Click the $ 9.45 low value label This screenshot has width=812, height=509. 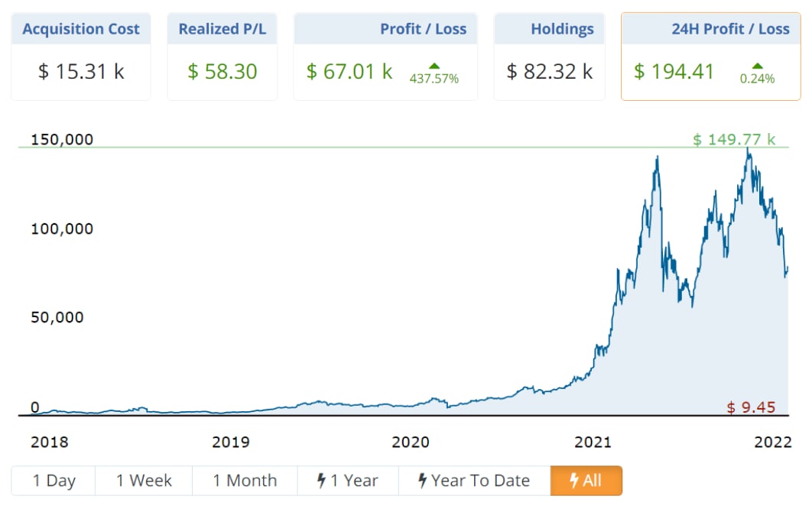point(751,407)
